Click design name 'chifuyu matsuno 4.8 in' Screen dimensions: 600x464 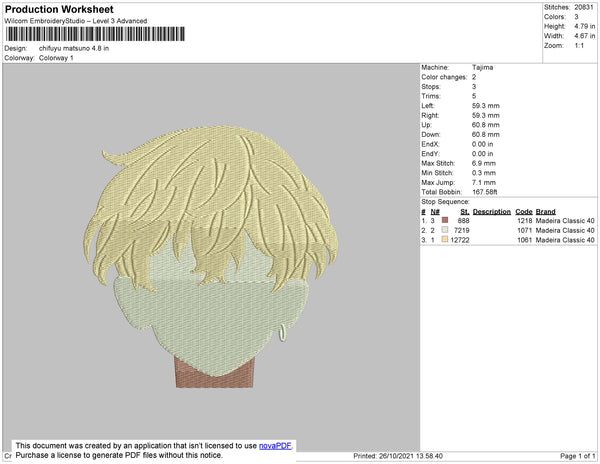74,48
